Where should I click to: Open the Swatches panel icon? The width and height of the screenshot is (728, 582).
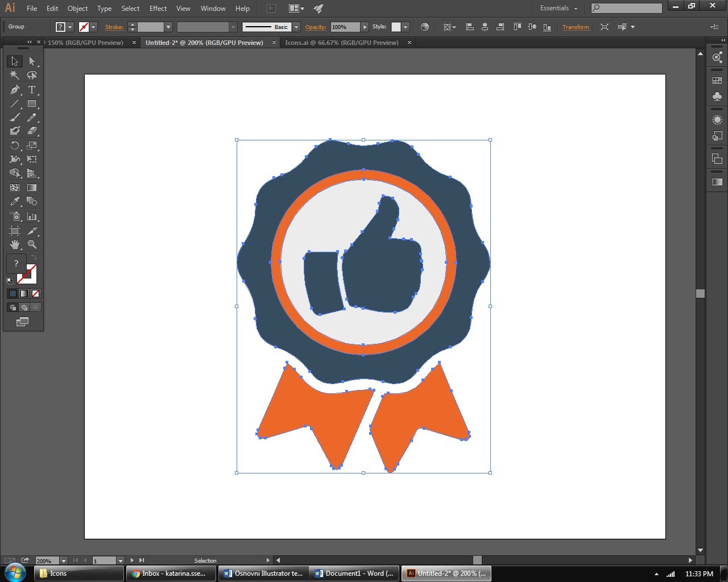coord(717,81)
